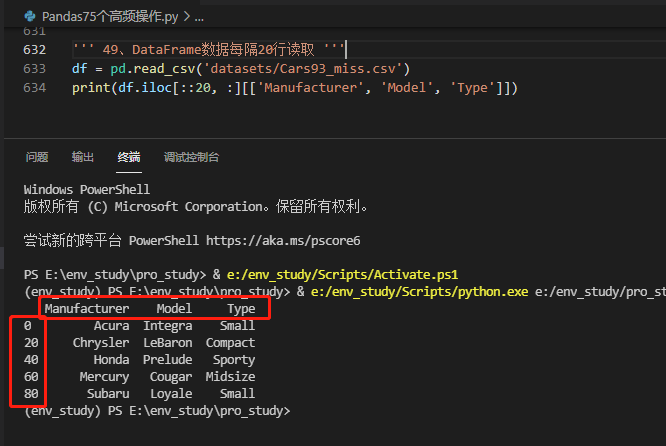Click row index 20 in output
This screenshot has height=446, width=666.
pyautogui.click(x=31, y=343)
